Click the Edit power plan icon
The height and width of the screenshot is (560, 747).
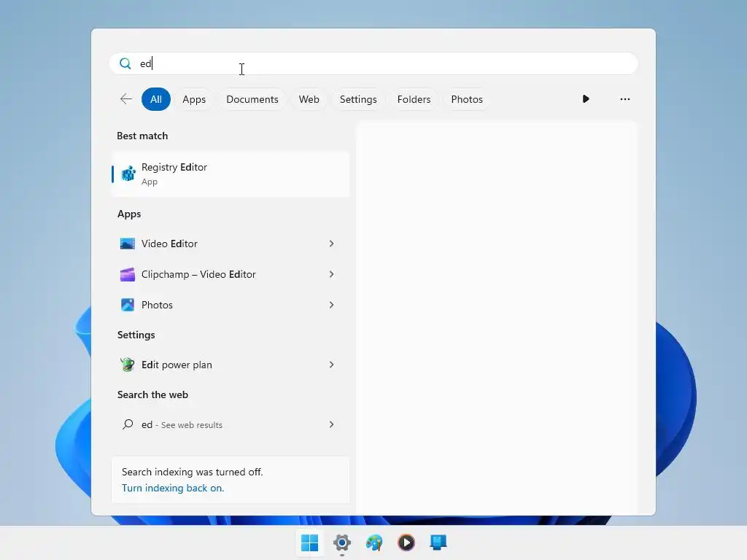tap(127, 365)
